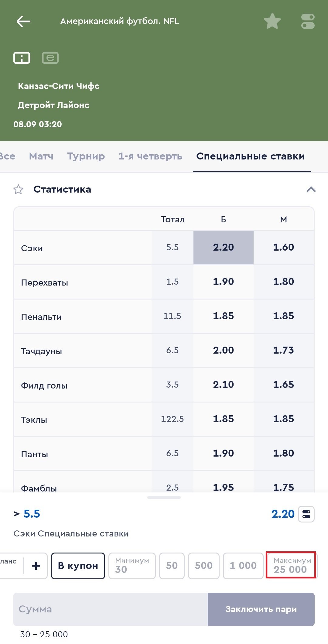Star the Статистика section

tap(19, 190)
